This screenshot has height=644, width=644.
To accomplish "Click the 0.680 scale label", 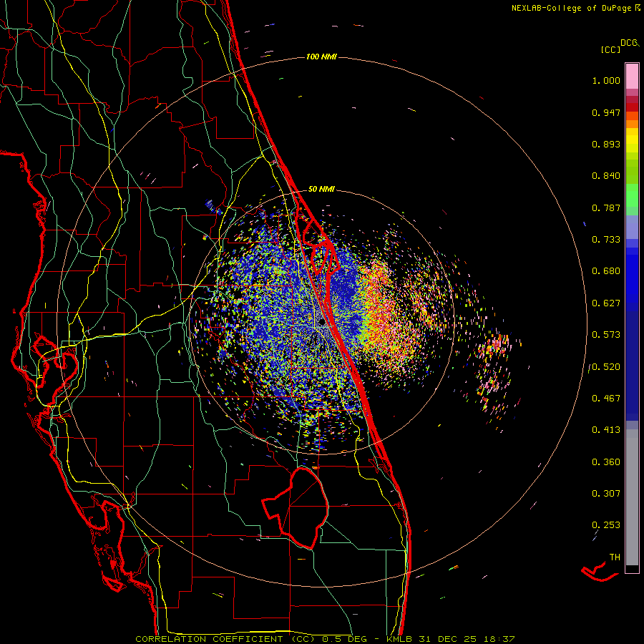I will coord(606,271).
